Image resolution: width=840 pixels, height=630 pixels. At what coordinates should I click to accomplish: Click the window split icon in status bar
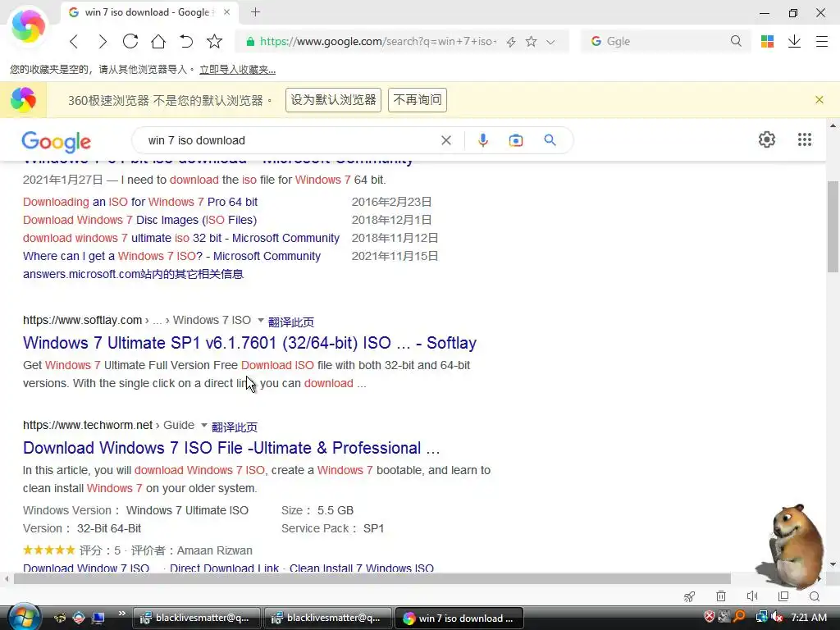tap(783, 596)
